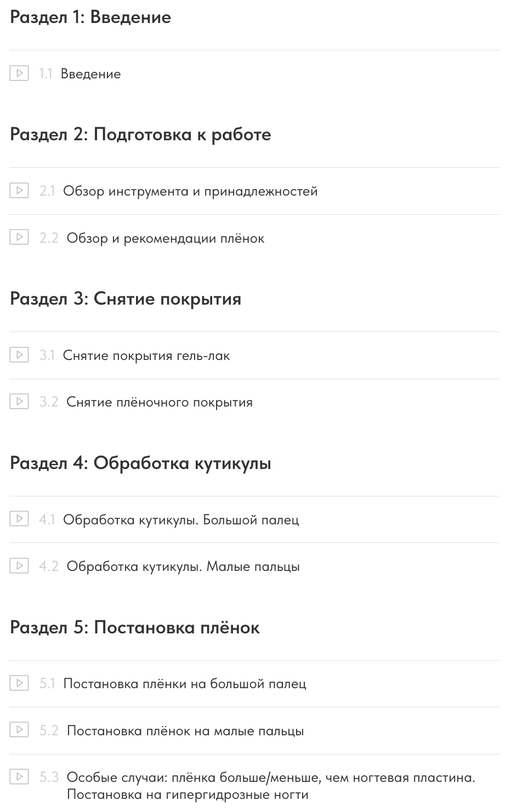Click play icon beside lesson 4.1
The height and width of the screenshot is (812, 511).
(19, 518)
